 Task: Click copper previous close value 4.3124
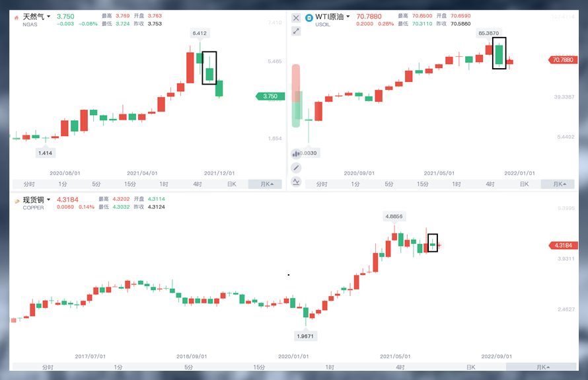point(156,207)
